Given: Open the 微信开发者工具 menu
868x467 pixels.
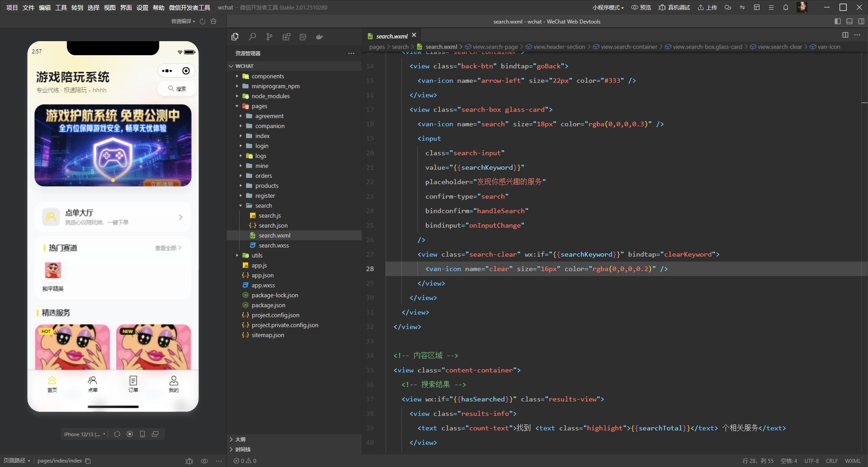Looking at the screenshot, I should coord(189,7).
